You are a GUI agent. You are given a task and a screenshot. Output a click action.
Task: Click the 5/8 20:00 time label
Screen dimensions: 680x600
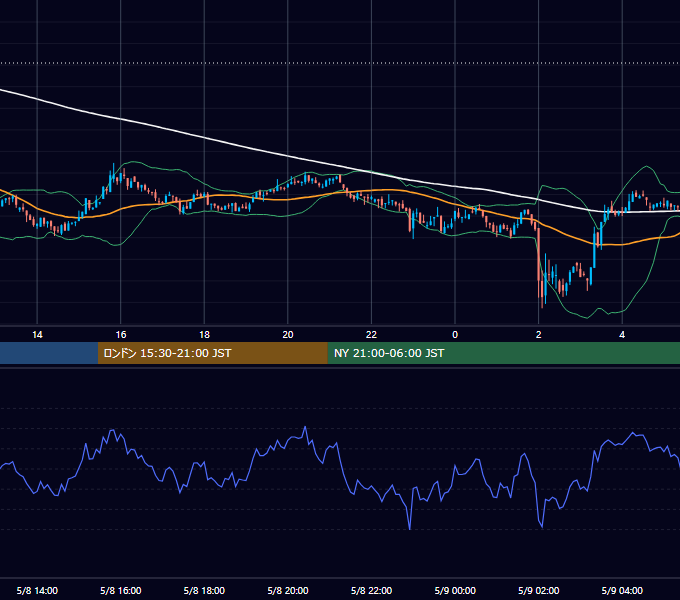[x=288, y=590]
